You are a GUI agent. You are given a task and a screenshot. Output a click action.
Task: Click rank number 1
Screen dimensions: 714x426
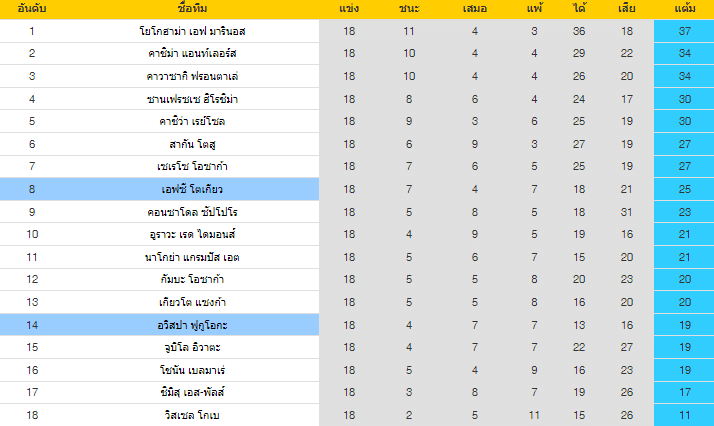(31, 31)
